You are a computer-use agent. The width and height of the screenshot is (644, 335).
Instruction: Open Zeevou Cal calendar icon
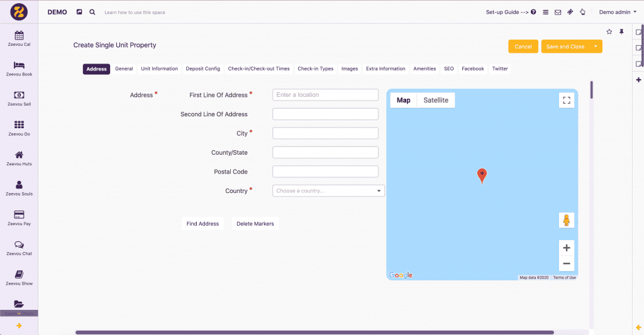(x=19, y=35)
